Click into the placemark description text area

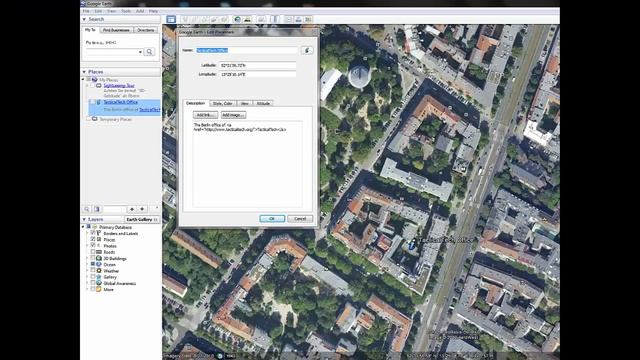tap(247, 164)
